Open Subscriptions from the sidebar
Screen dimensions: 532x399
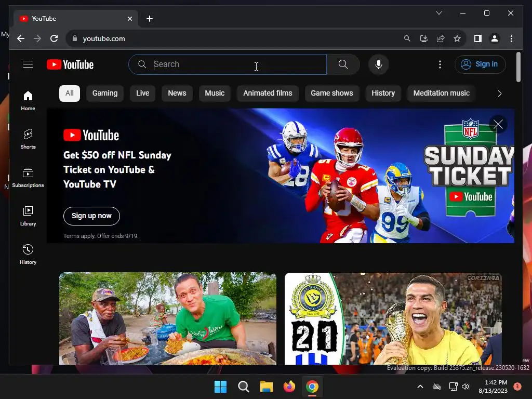point(28,178)
